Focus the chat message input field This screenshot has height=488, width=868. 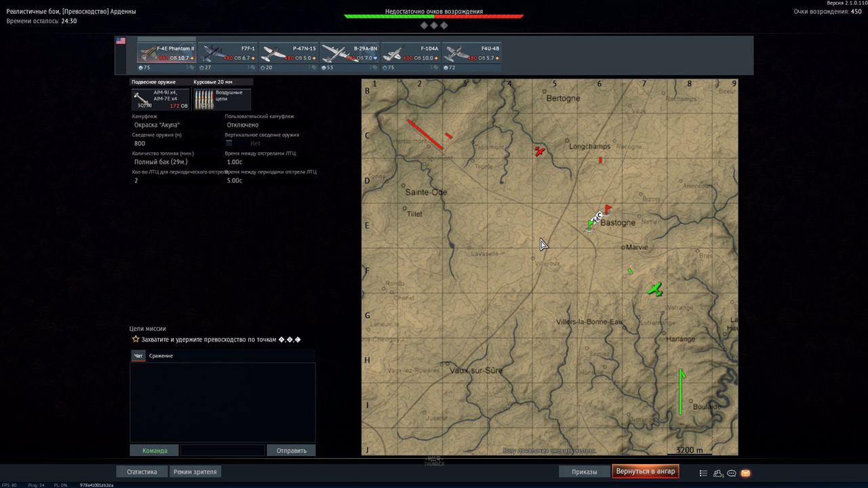[222, 450]
